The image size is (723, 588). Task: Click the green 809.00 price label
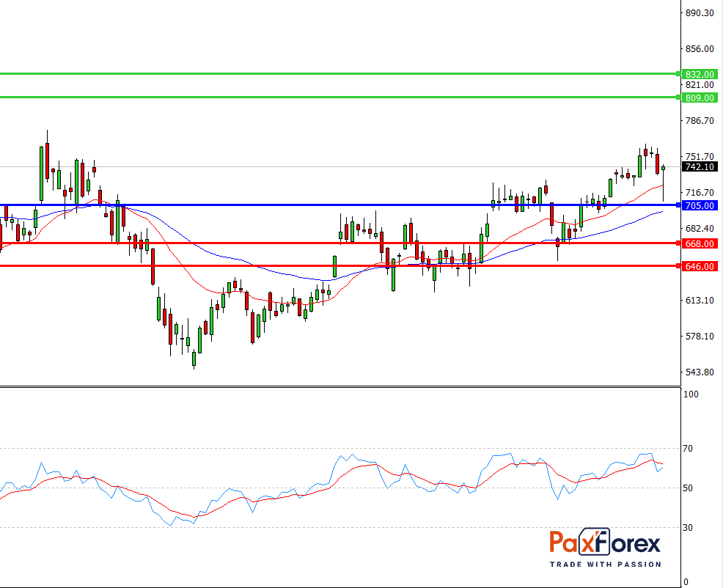tap(698, 98)
